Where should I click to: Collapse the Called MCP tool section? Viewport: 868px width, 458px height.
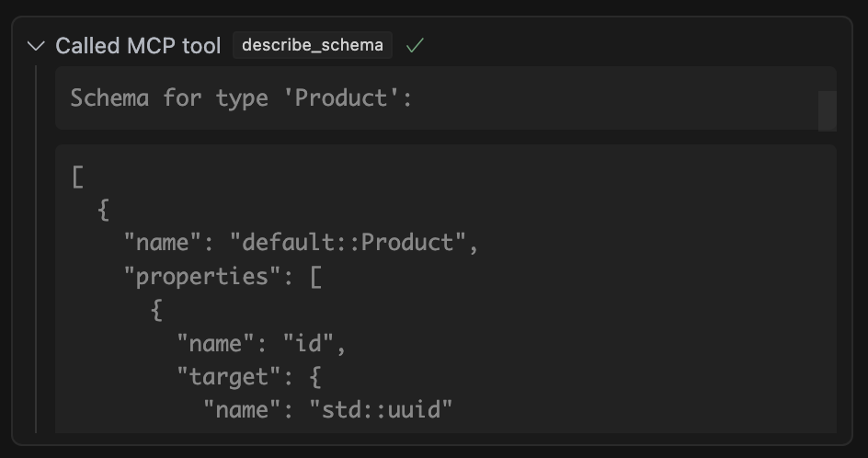(x=36, y=46)
